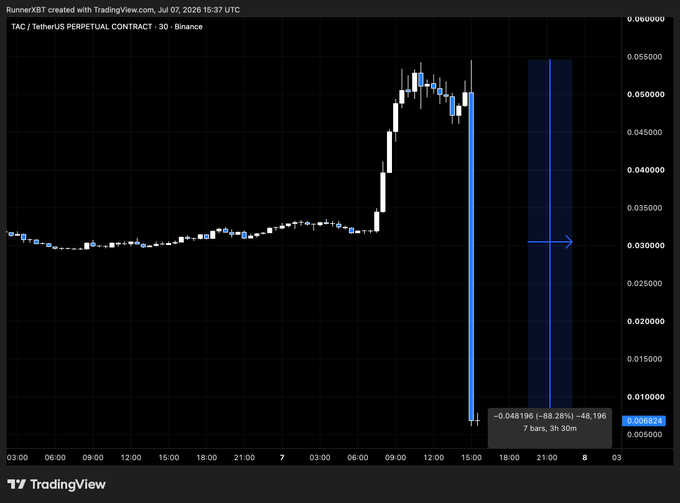Click the day 8 marker on the time axis
Screen dimensions: 680x503
tap(585, 457)
